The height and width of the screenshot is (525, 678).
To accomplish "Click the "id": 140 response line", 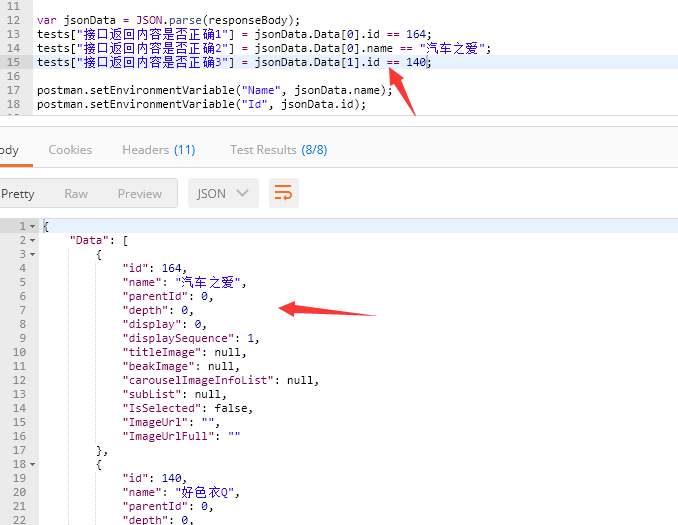I will [x=154, y=478].
